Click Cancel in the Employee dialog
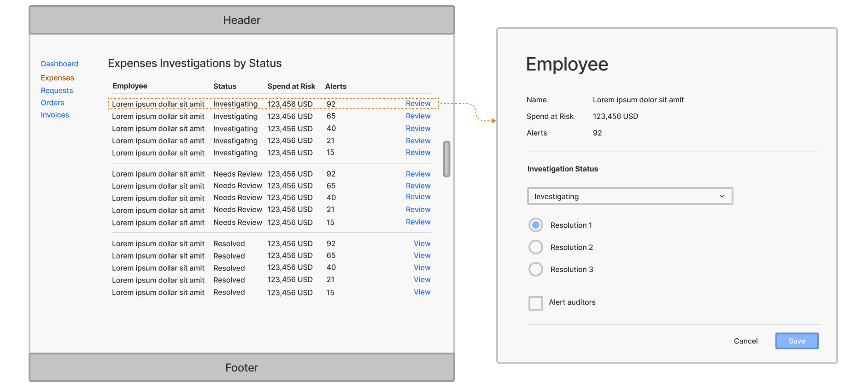This screenshot has width=868, height=389. click(745, 341)
